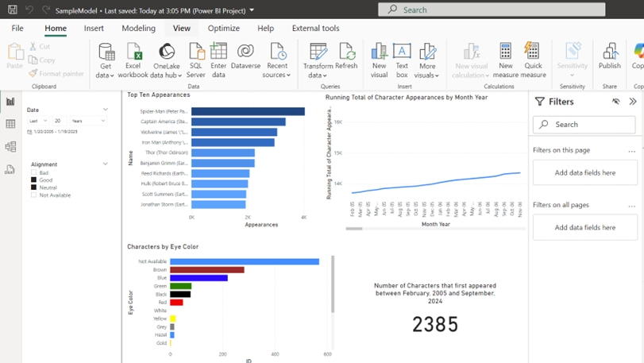644x363 pixels.
Task: Expand the Last relative date dropdown
Action: [38, 121]
